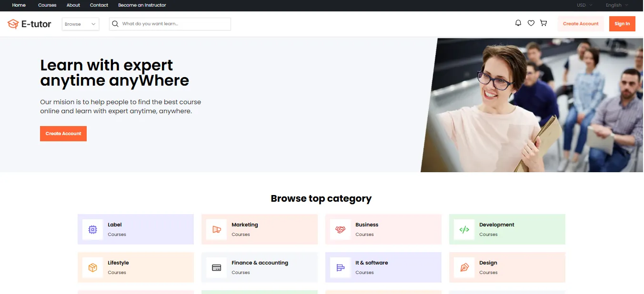
Task: Open the Label category title
Action: pyautogui.click(x=115, y=225)
